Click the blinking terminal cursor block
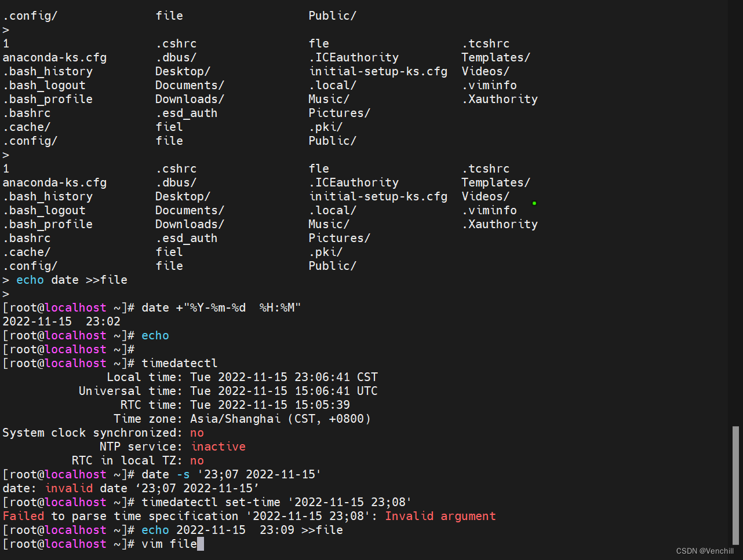Screen dimensions: 743x560 pos(201,543)
